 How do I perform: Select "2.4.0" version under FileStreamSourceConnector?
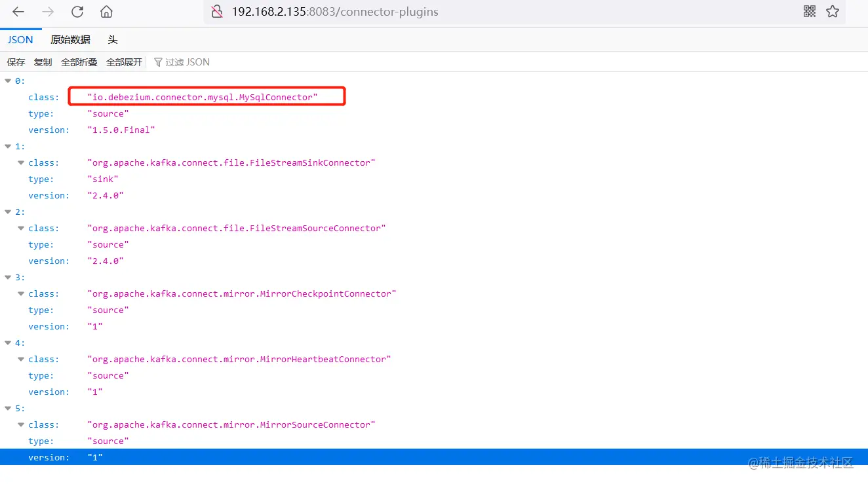tap(106, 261)
